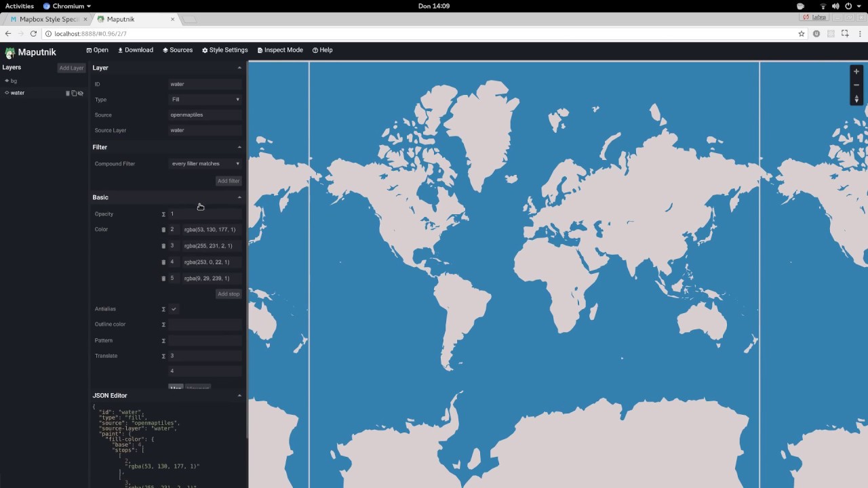Open the Sources dialog
This screenshot has width=868, height=488.
pyautogui.click(x=178, y=50)
